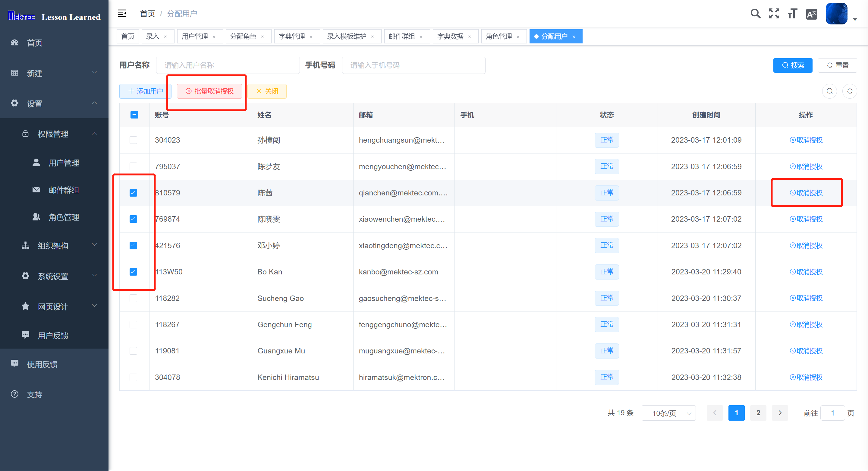Open 用户管理 in the sidebar
The width and height of the screenshot is (868, 471).
[54, 163]
